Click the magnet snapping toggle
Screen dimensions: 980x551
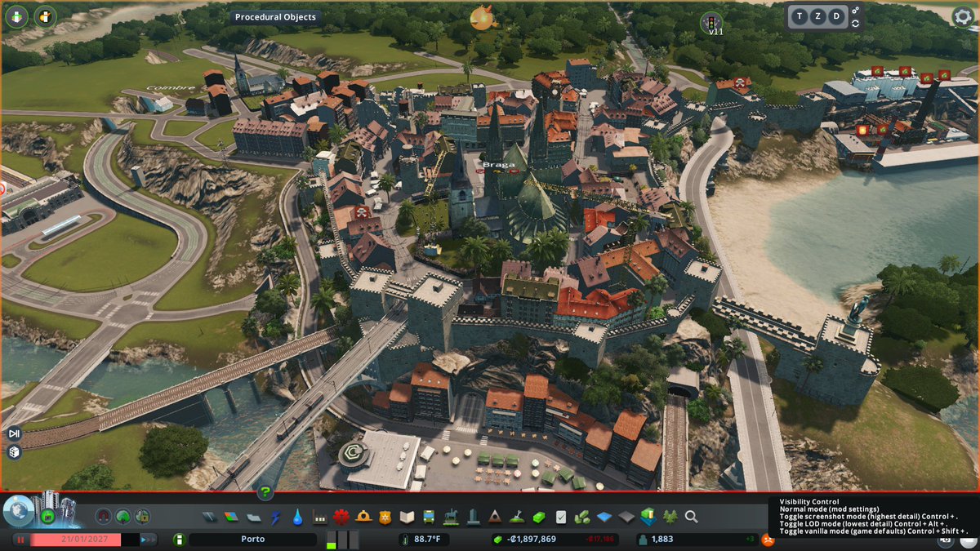pyautogui.click(x=103, y=516)
